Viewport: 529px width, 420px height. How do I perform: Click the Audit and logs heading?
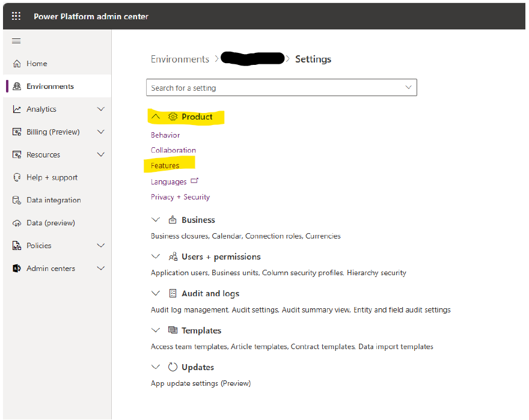pyautogui.click(x=210, y=293)
